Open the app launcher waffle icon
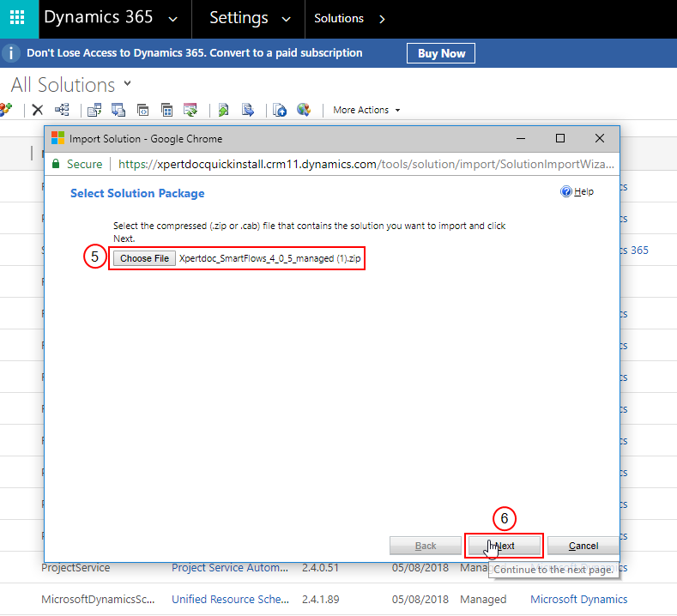Image resolution: width=677 pixels, height=616 pixels. (x=18, y=18)
